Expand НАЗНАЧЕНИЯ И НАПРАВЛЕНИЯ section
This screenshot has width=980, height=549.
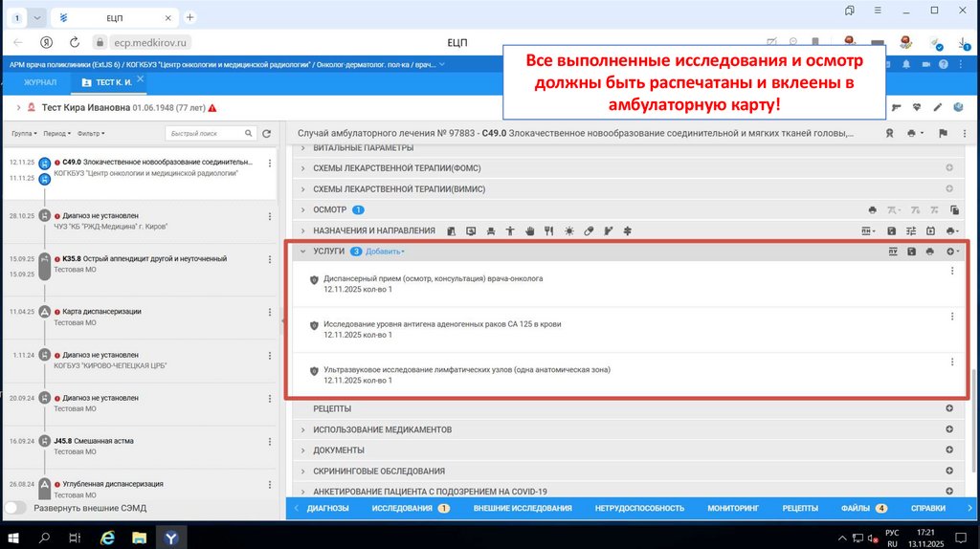point(303,231)
